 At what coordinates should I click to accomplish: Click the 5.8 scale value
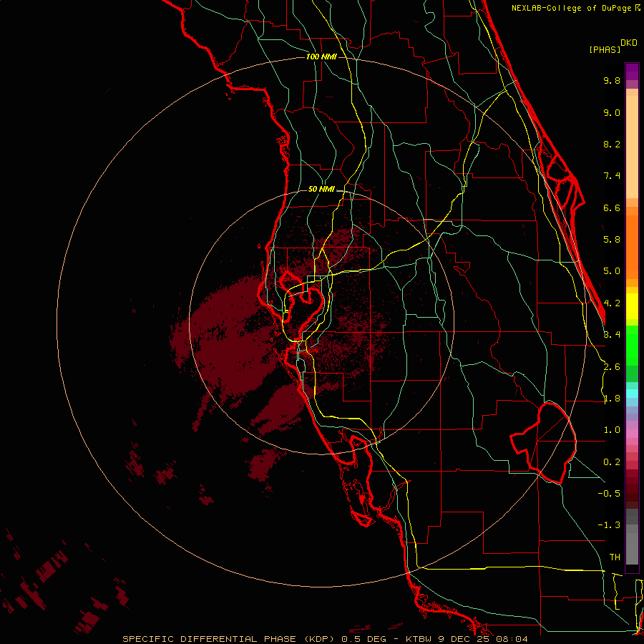click(612, 240)
